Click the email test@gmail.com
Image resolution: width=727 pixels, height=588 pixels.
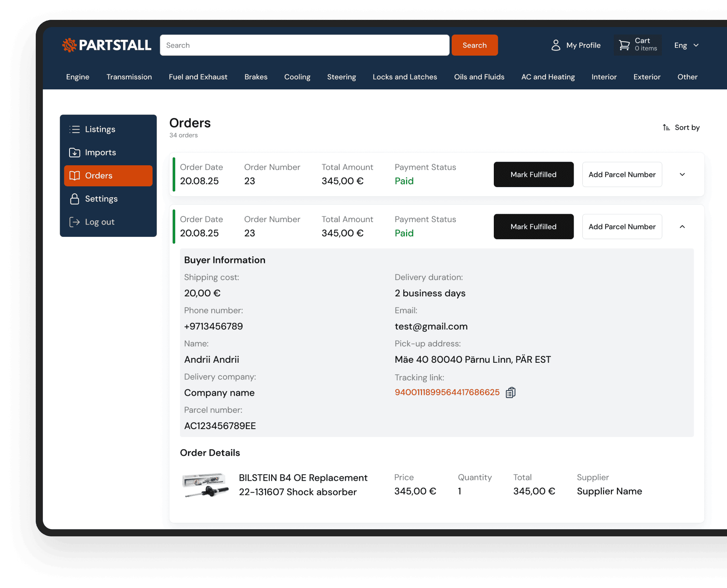point(431,327)
